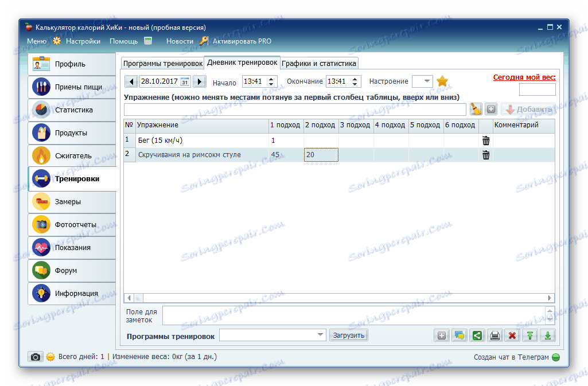588x386 pixels.
Task: Open the Настройки menu
Action: click(x=83, y=41)
